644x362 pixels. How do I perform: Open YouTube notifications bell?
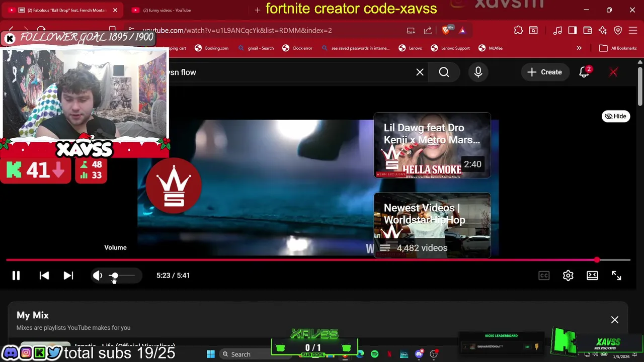(x=584, y=72)
